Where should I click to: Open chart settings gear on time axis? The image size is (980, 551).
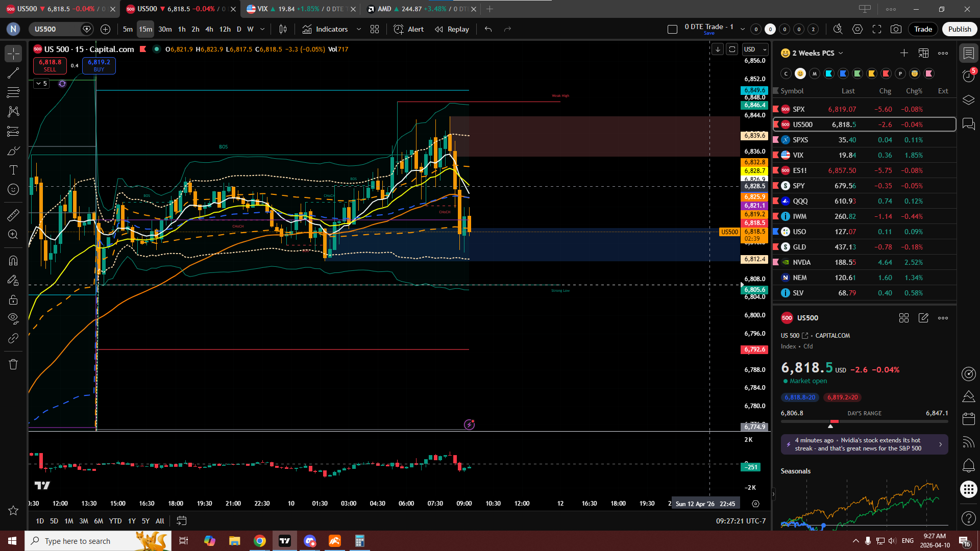(755, 504)
